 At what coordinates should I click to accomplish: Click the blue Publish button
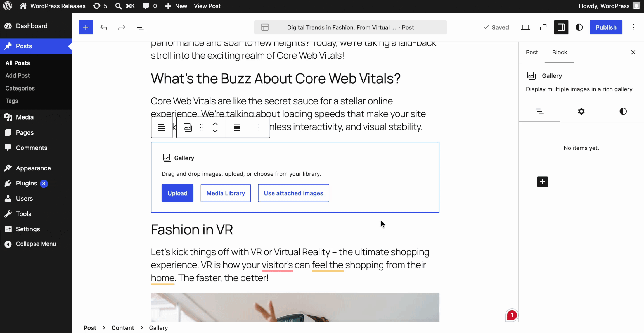click(x=606, y=27)
